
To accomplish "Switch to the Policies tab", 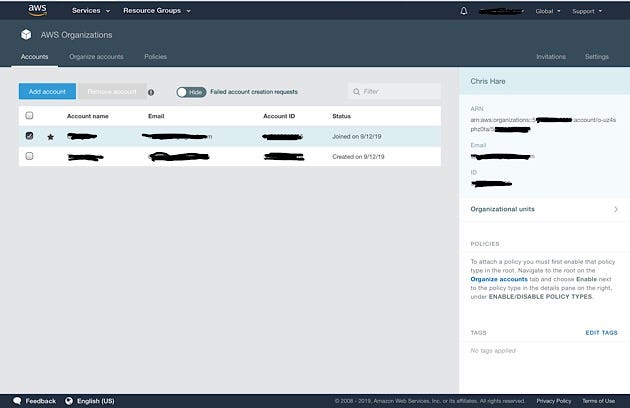I will point(155,57).
